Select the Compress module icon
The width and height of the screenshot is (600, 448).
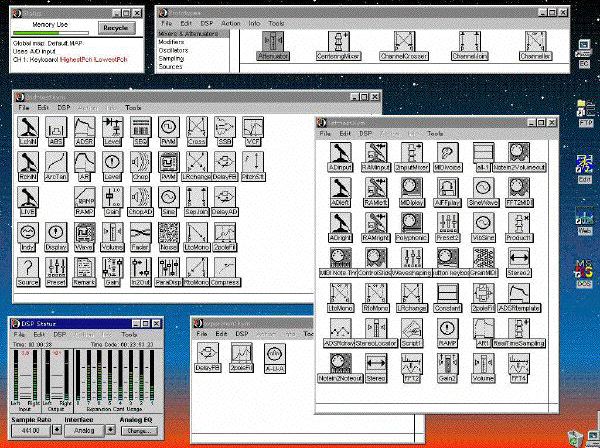coord(225,272)
